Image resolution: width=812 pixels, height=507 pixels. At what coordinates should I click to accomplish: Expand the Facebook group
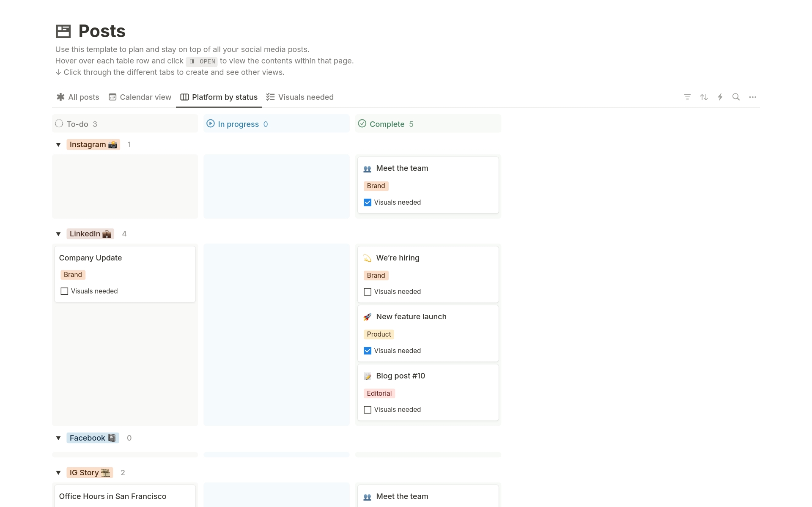click(58, 438)
